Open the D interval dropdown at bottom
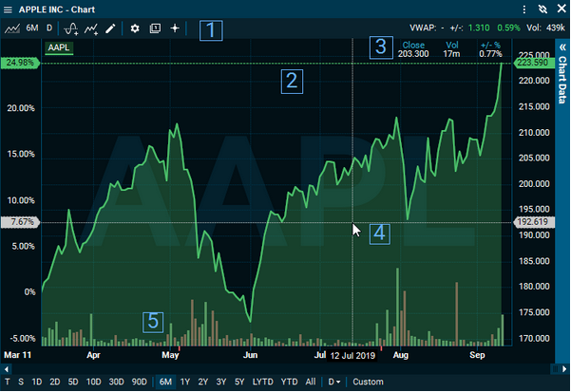The height and width of the screenshot is (392, 571). pos(334,382)
